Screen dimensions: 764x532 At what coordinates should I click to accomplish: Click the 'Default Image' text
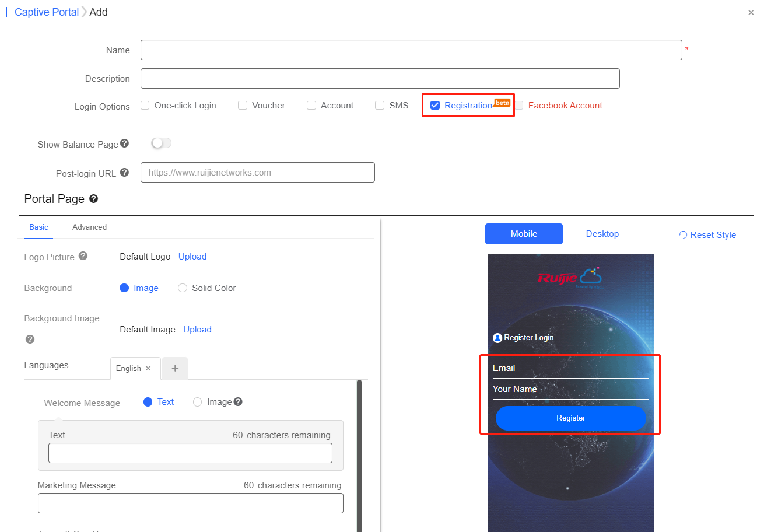pos(148,330)
